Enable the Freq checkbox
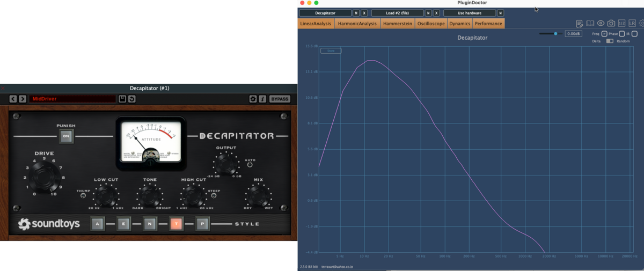Image resolution: width=644 pixels, height=271 pixels. coord(604,34)
